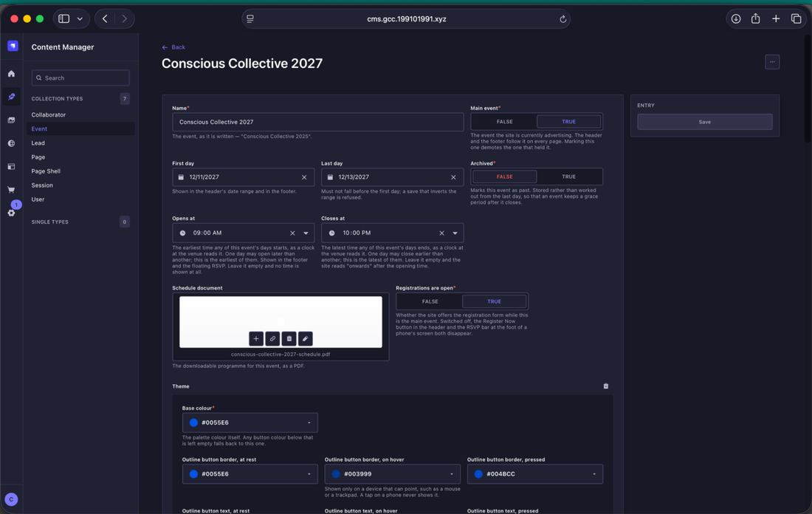Click the Base colour blue swatch

click(x=193, y=423)
